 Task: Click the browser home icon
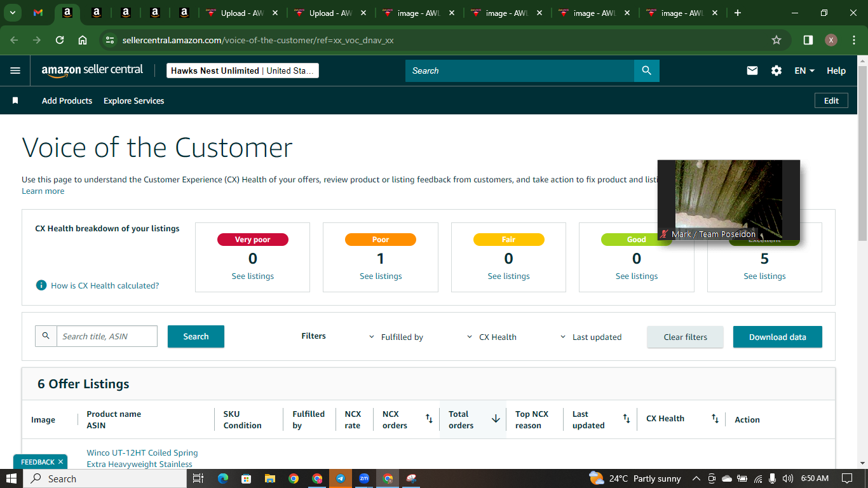coord(83,40)
